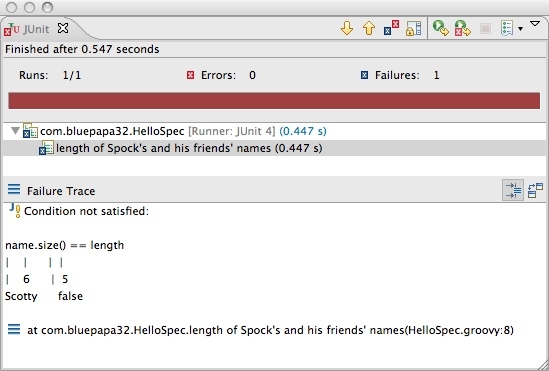Rerun test, failures first button

click(x=463, y=28)
